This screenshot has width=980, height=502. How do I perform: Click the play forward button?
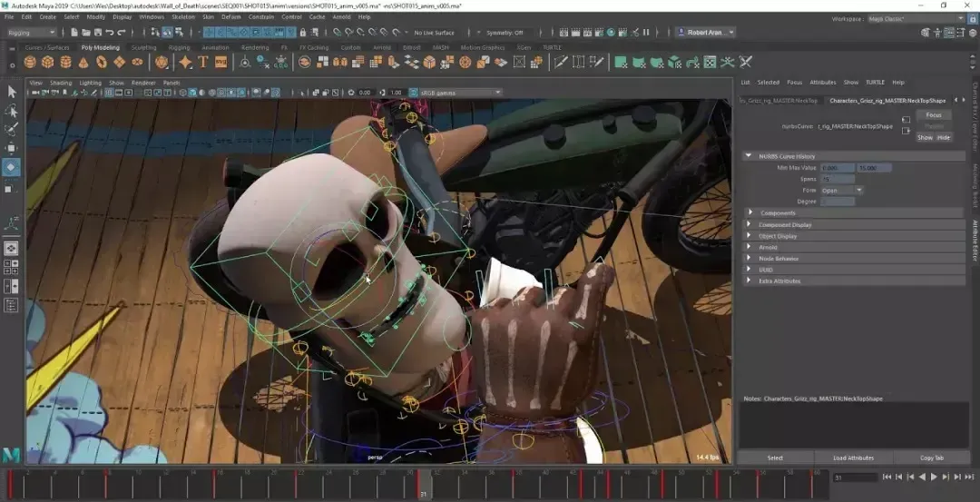(x=934, y=477)
